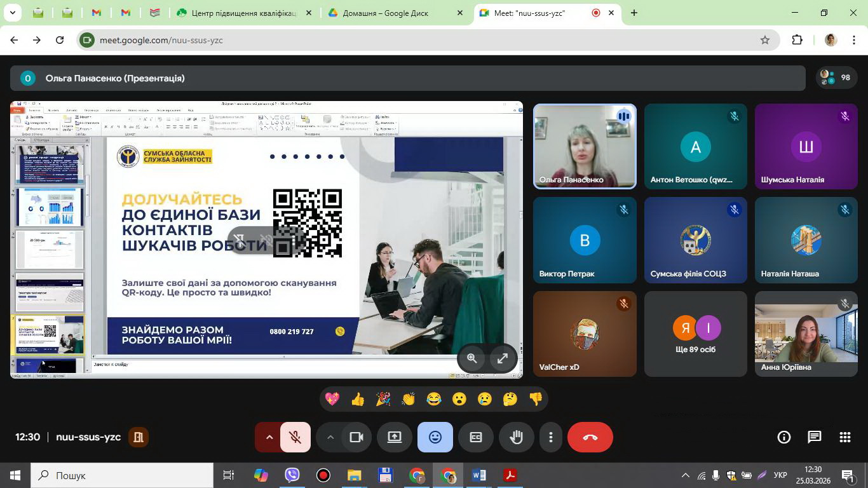Send the thumbs up reaction
Viewport: 868px width, 488px height.
358,399
